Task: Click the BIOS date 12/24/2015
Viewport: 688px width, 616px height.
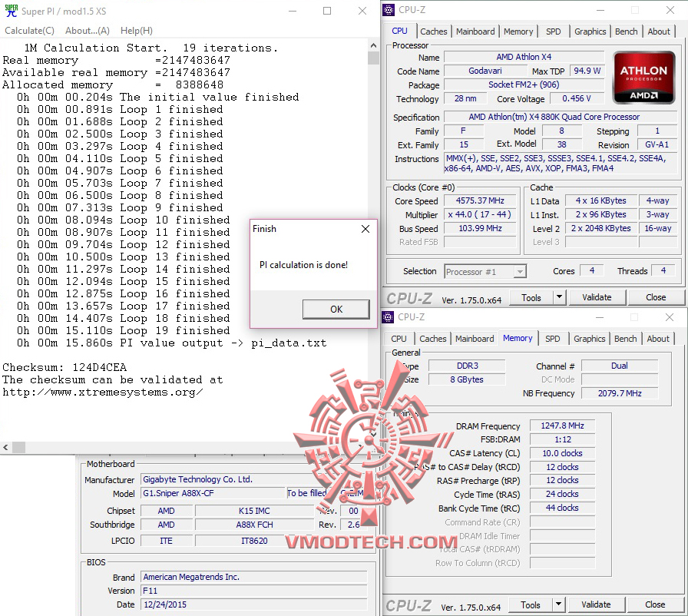Action: tap(253, 604)
